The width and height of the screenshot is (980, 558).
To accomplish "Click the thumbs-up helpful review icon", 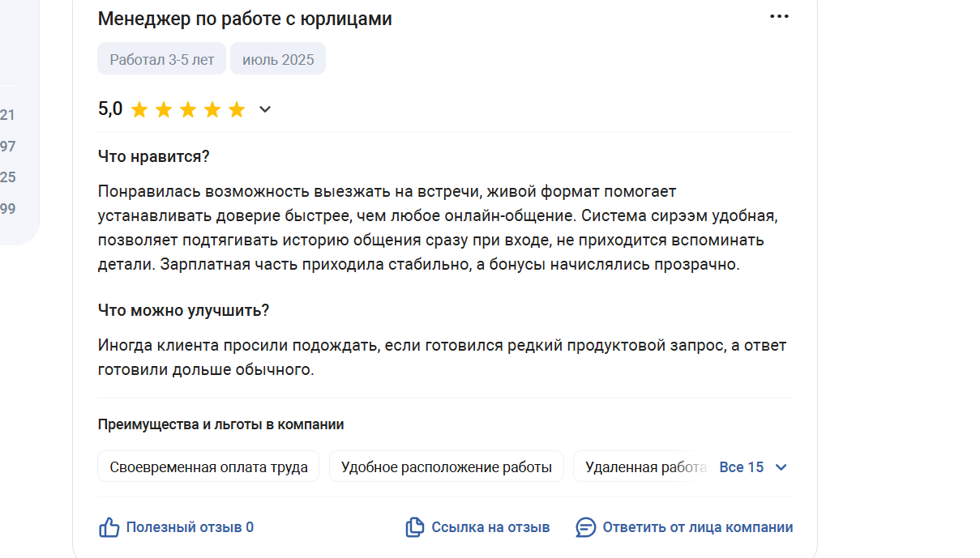I will 109,527.
